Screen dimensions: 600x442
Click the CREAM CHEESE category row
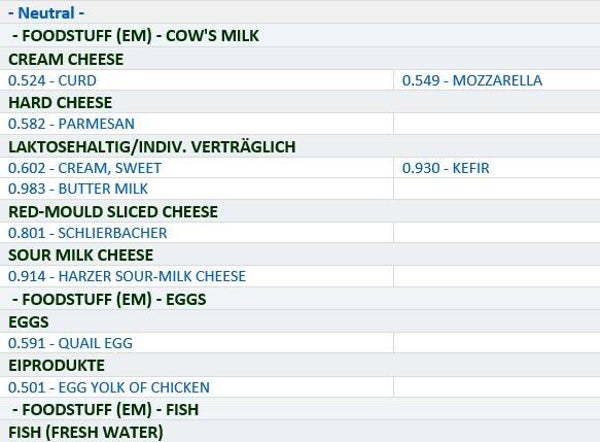click(66, 59)
